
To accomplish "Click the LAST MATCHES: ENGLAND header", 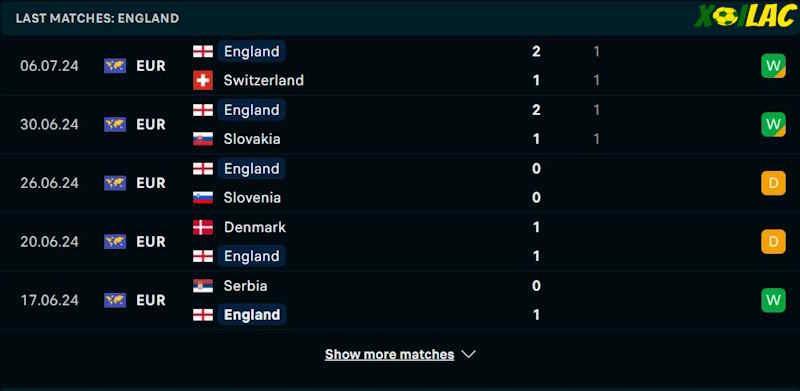I will [x=97, y=18].
